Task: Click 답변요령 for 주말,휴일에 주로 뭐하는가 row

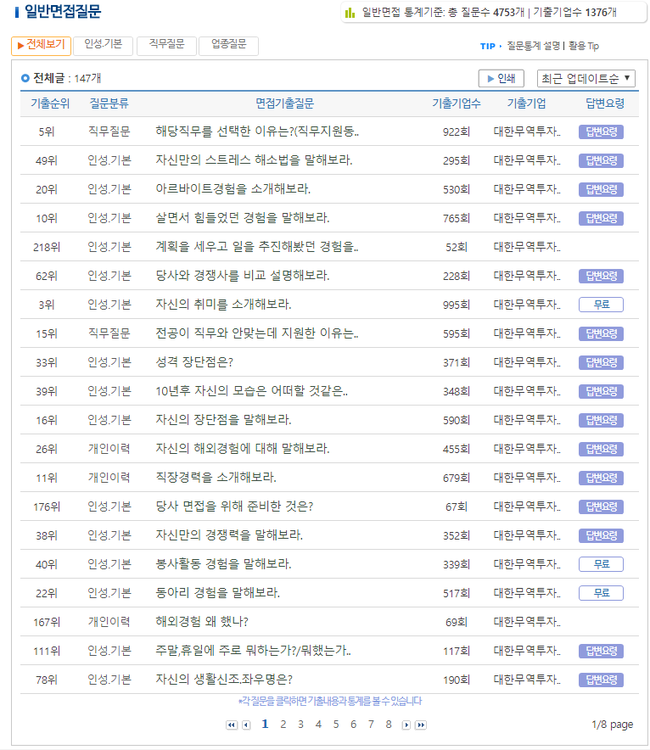Action: pos(601,651)
